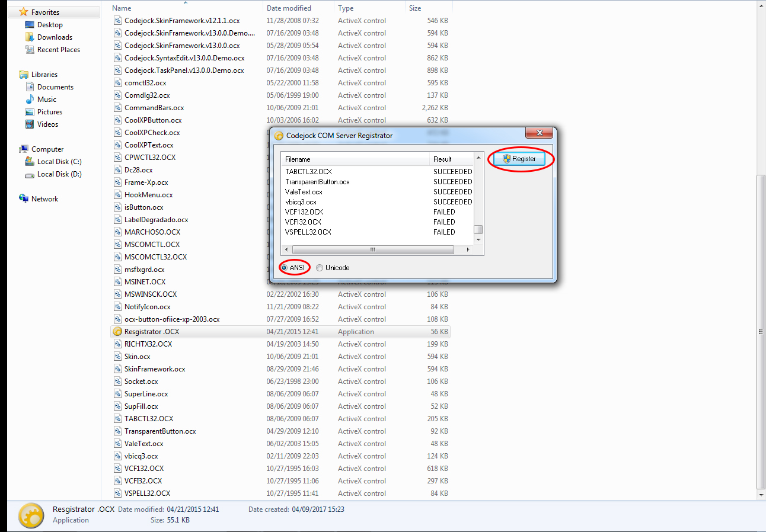This screenshot has height=532, width=766.
Task: Select the Unicode radio button
Action: pos(320,268)
